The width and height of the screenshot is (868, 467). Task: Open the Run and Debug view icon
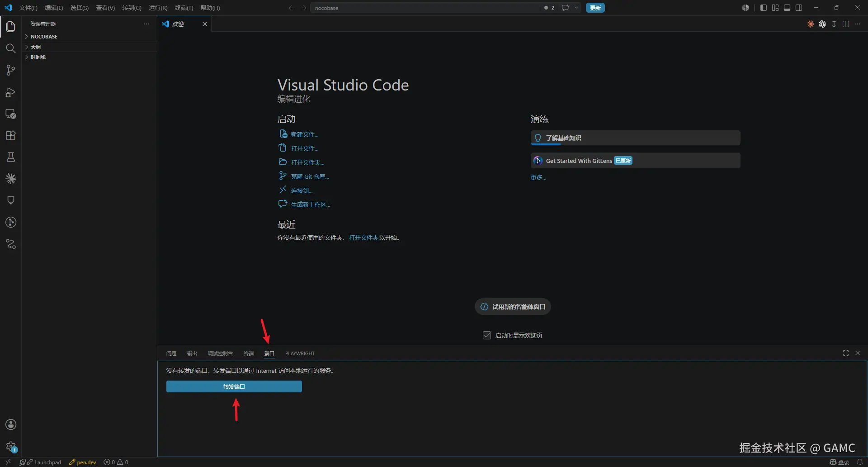(11, 92)
